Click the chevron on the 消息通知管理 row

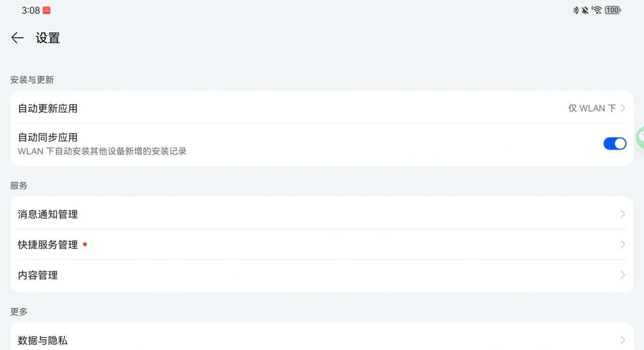[x=623, y=214]
